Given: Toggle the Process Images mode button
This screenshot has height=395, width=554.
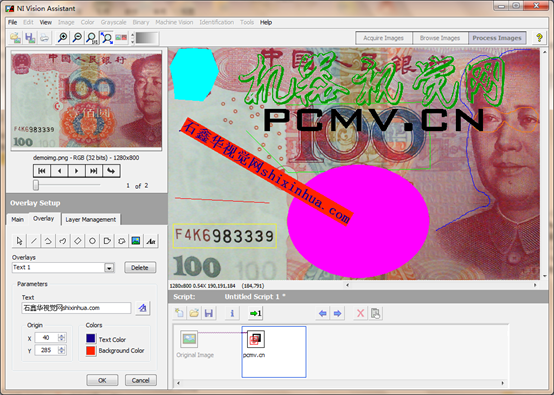Looking at the screenshot, I should click(x=497, y=38).
